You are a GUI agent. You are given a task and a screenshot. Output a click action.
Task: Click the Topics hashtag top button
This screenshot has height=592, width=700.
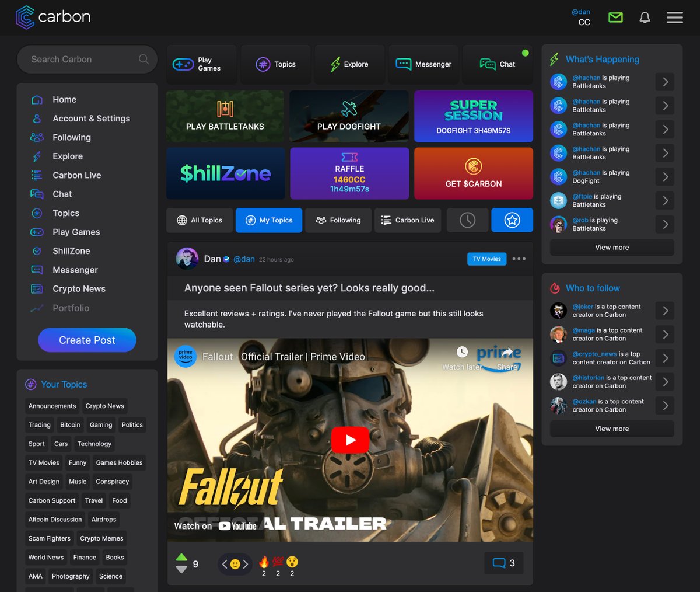pyautogui.click(x=276, y=64)
